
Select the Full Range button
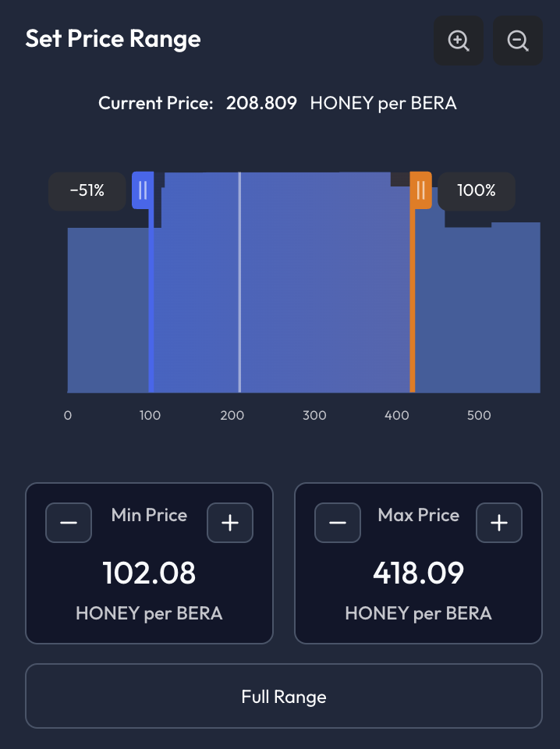click(x=284, y=696)
